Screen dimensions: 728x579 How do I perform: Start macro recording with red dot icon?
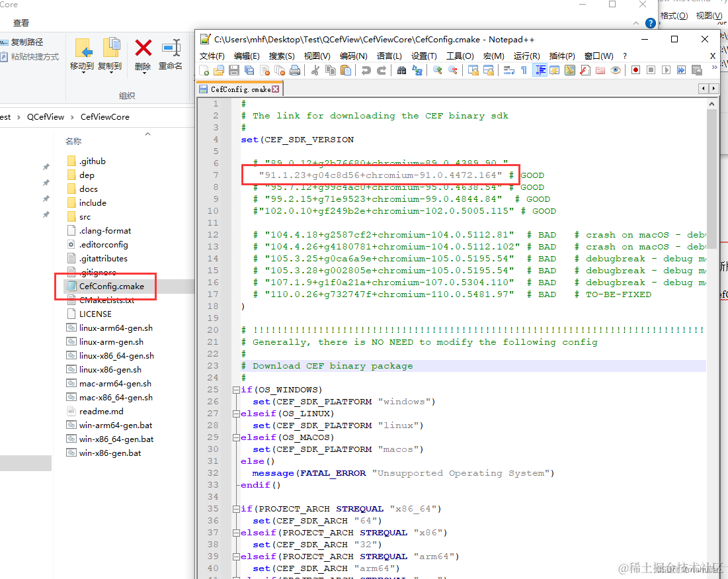(635, 70)
